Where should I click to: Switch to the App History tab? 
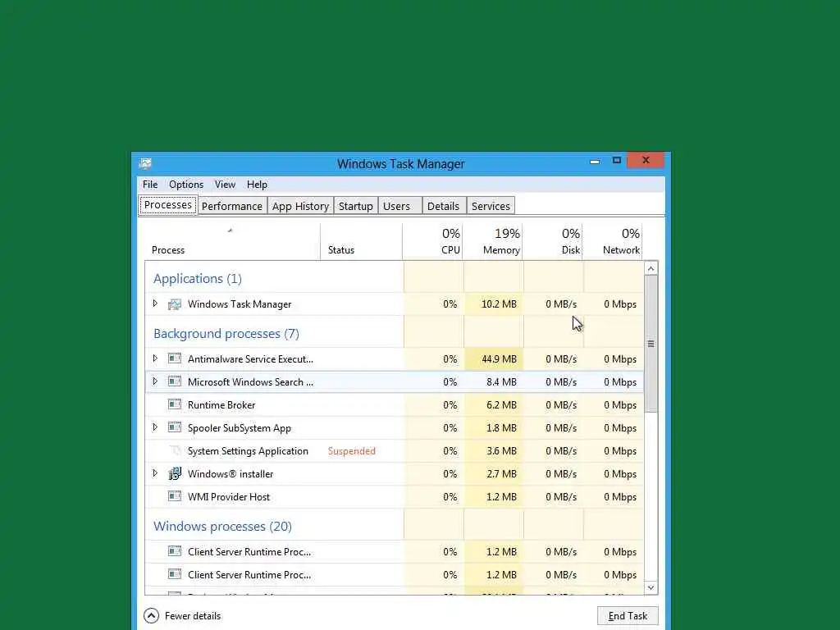(300, 206)
